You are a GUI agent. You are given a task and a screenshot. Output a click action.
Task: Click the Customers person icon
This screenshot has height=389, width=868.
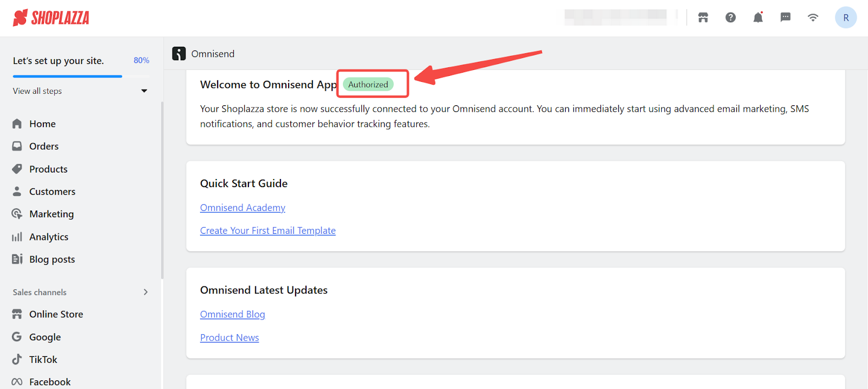(x=17, y=192)
